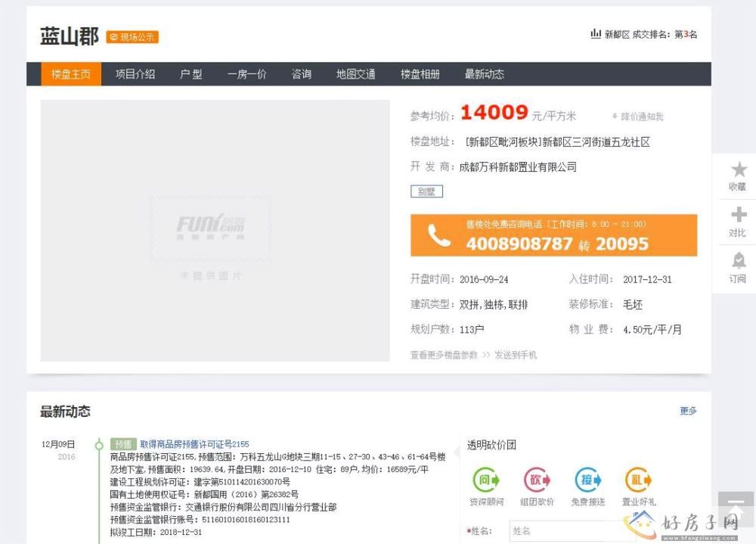Click the 透明砍价团 heading

click(x=491, y=445)
